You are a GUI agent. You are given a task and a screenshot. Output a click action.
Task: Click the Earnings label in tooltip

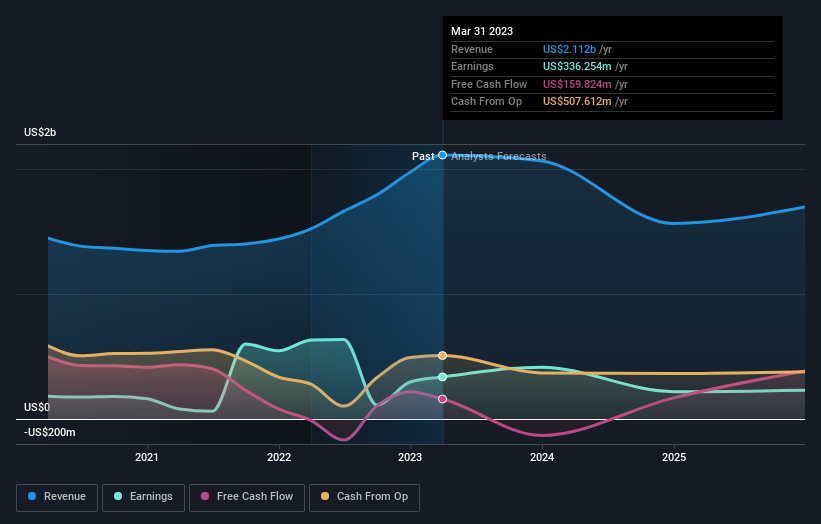click(472, 66)
